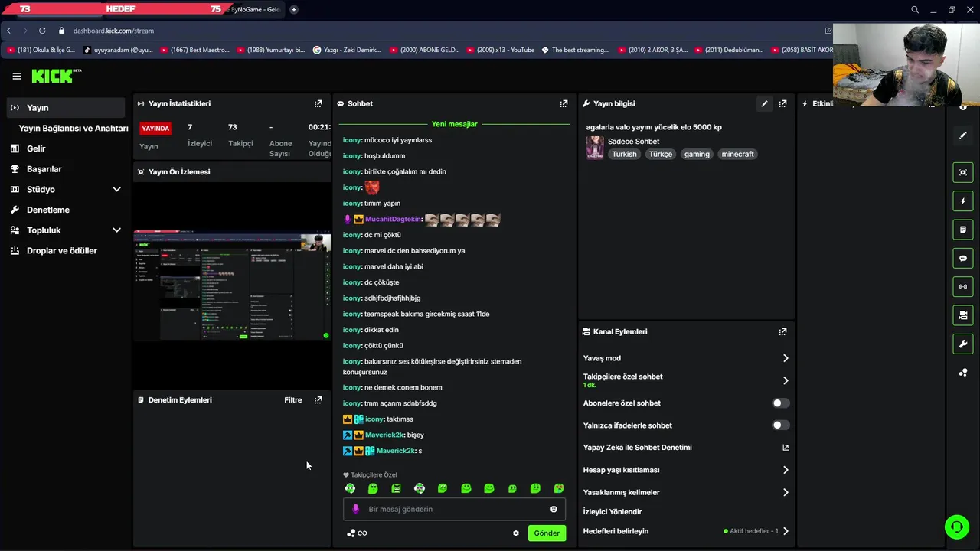Pop out the Yayın İstatistikleri panel
Screen dimensions: 980x551
coord(318,103)
